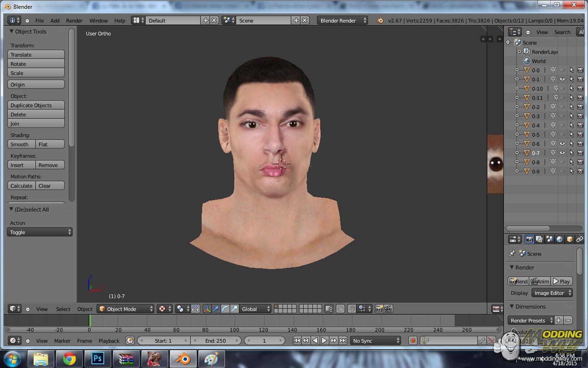588x368 pixels.
Task: Click the red record keyframe button
Action: tap(413, 340)
